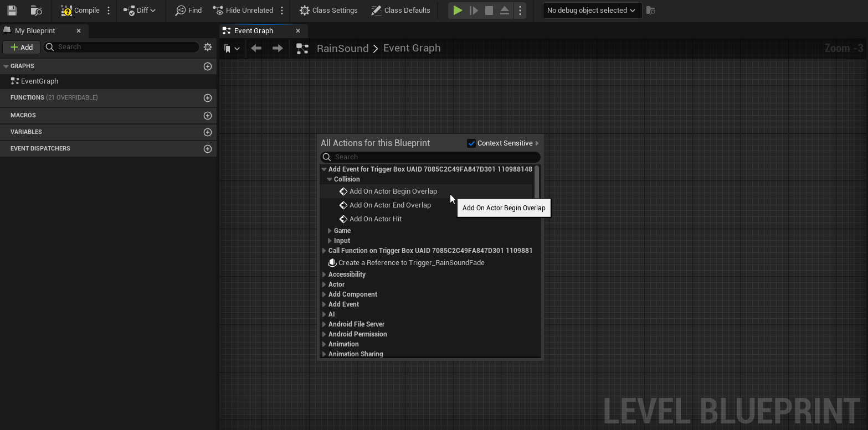This screenshot has height=430, width=868.
Task: Click the blueprint graph icon in breadcrumb
Action: point(302,49)
